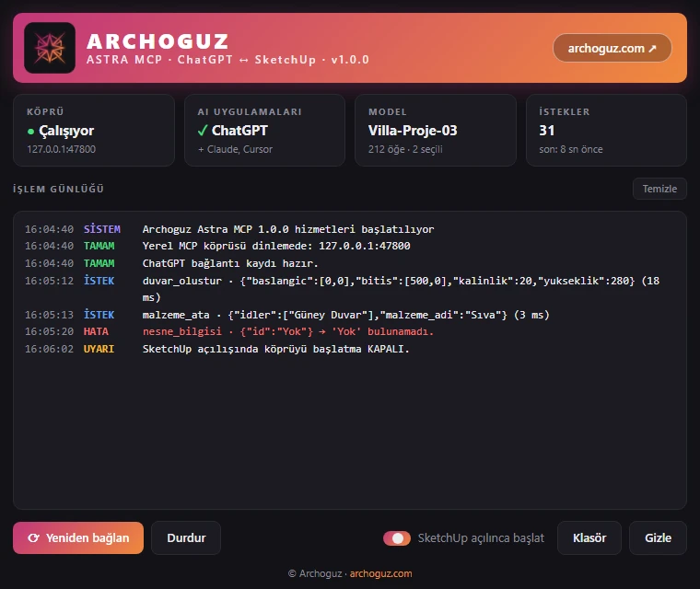
Task: Click the Archoguz star logo icon
Action: click(x=50, y=48)
